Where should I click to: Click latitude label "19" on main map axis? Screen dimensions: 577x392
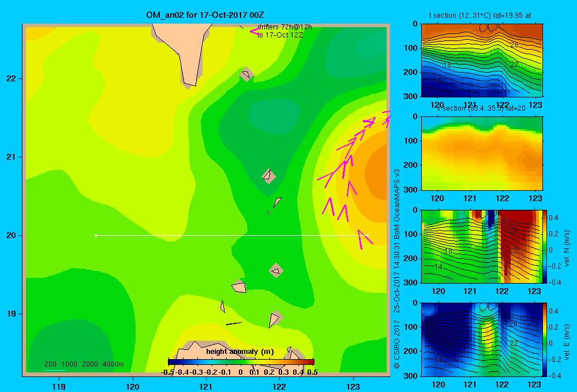tap(12, 314)
